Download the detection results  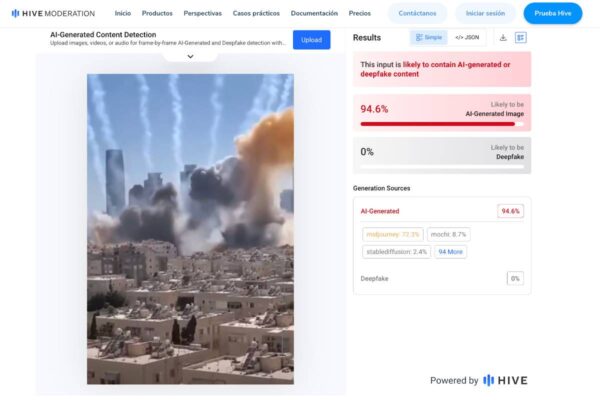(503, 37)
